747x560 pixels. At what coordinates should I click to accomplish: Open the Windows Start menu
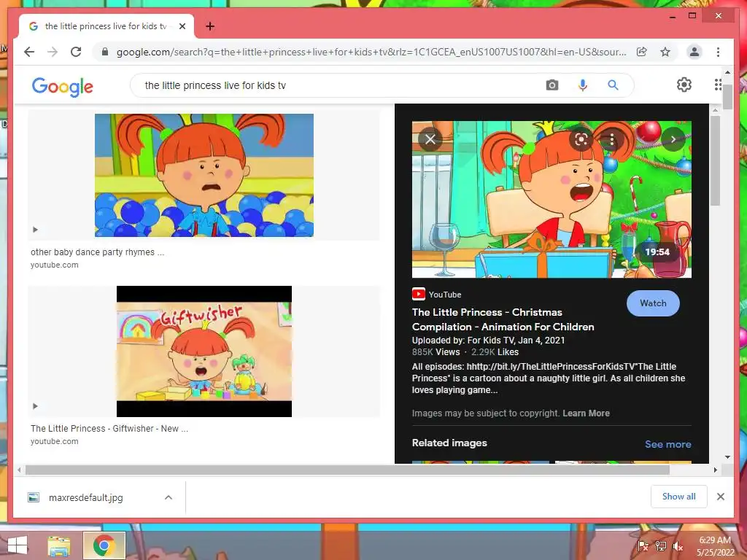coord(18,545)
